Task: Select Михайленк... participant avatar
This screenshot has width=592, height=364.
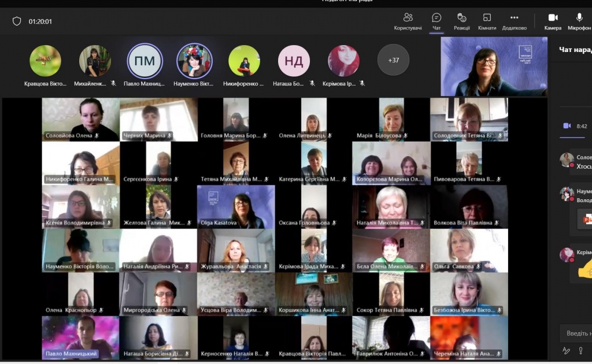Action: click(x=95, y=60)
